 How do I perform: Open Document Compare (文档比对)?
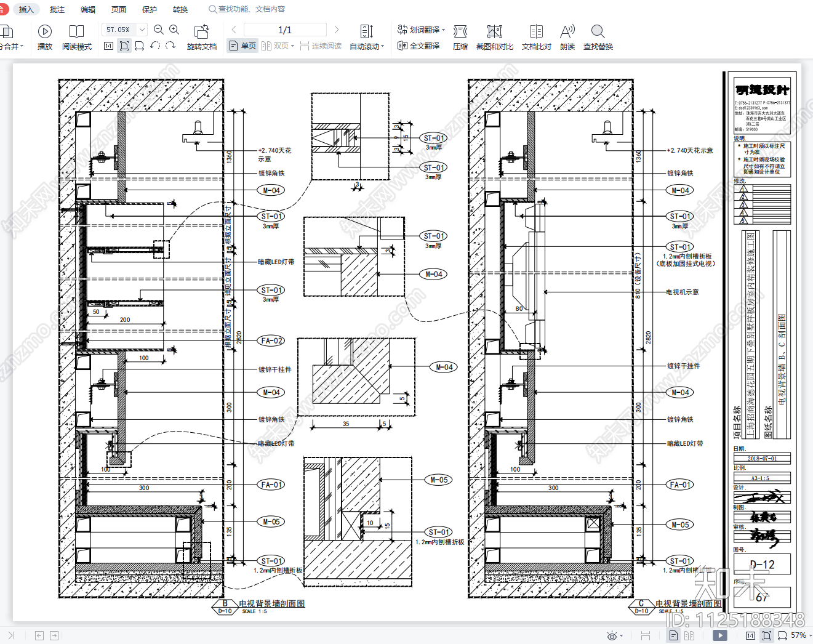537,38
